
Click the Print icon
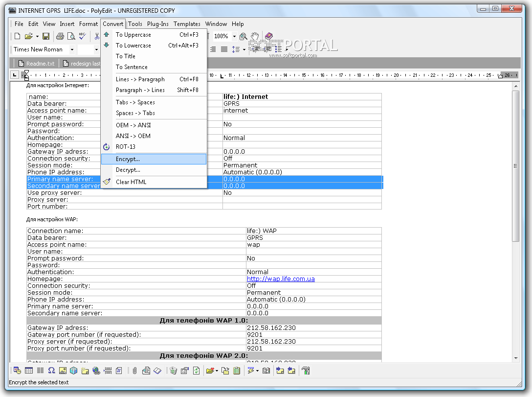point(60,36)
